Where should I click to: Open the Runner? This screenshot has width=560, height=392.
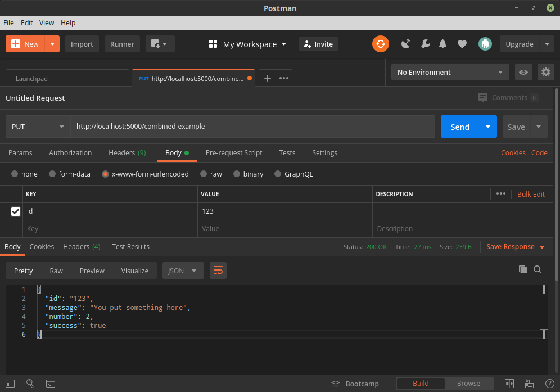[122, 44]
